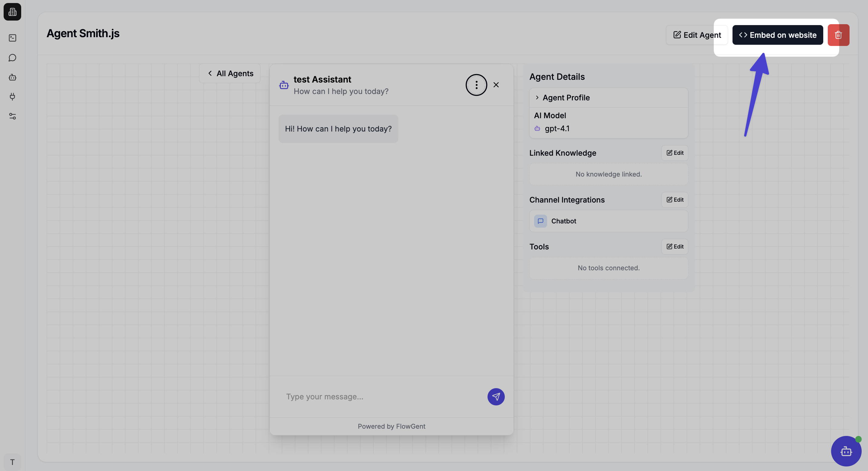Viewport: 868px width, 471px height.
Task: Edit the Linked Knowledge section
Action: (675, 153)
